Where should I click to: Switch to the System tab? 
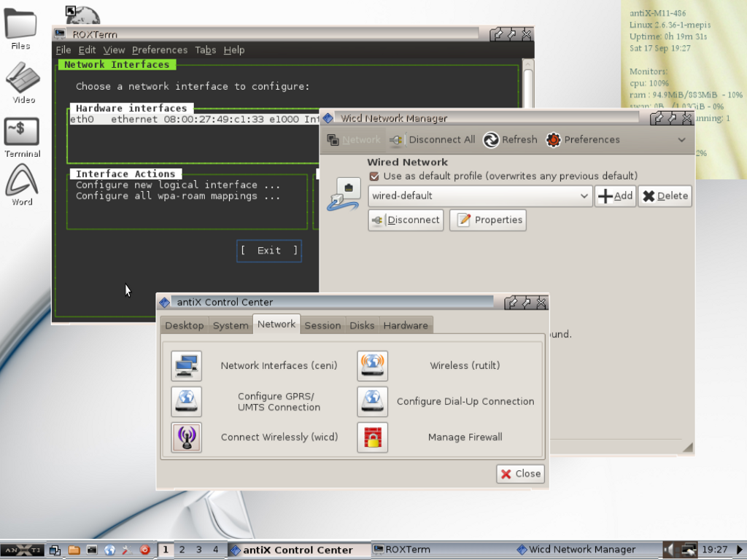231,325
